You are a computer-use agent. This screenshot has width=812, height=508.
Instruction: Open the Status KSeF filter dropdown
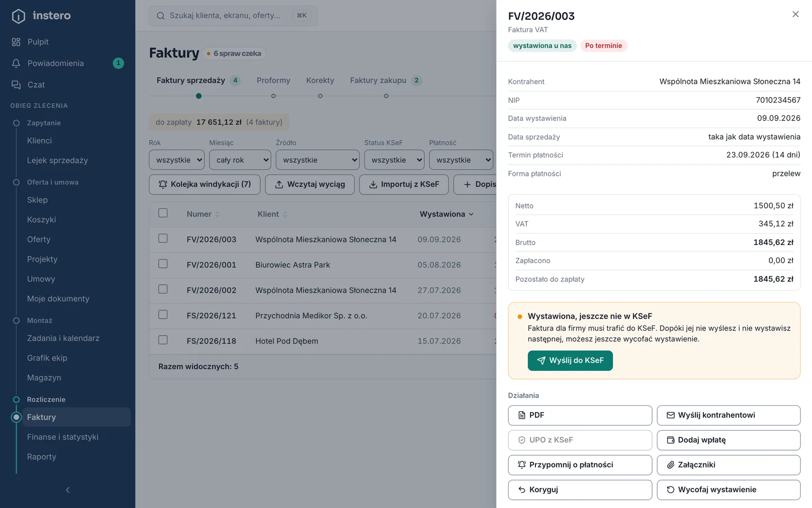pos(394,160)
